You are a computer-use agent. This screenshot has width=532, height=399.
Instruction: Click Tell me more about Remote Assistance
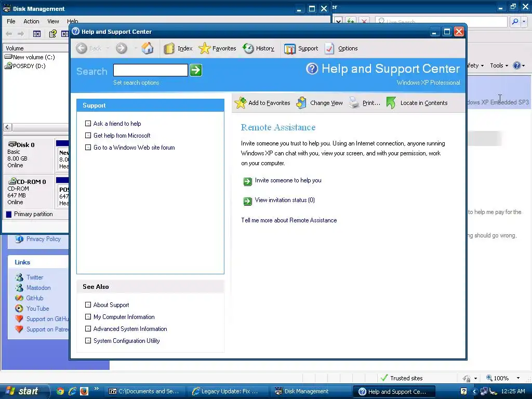[289, 220]
